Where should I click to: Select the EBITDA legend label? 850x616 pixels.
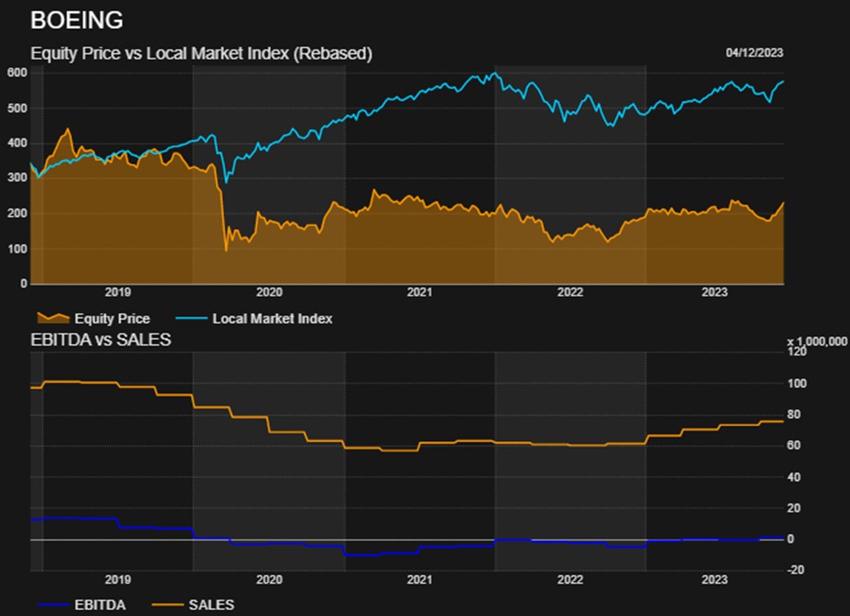tap(100, 605)
